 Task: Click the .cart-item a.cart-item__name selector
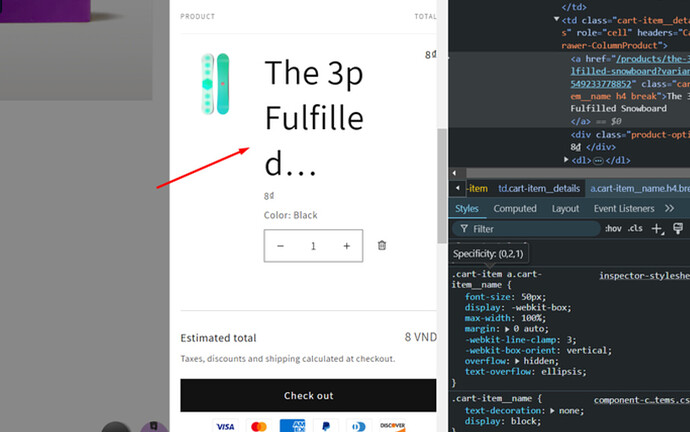(x=496, y=279)
